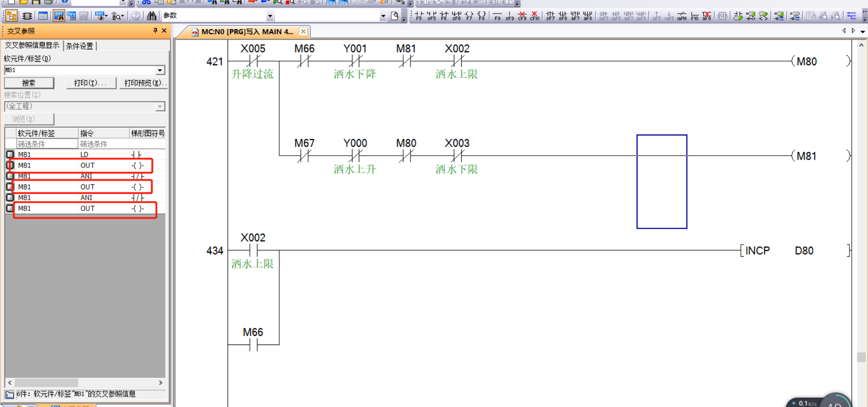This screenshot has height=407, width=868.
Task: Open the 参数 dropdown in toolbar
Action: click(x=270, y=16)
